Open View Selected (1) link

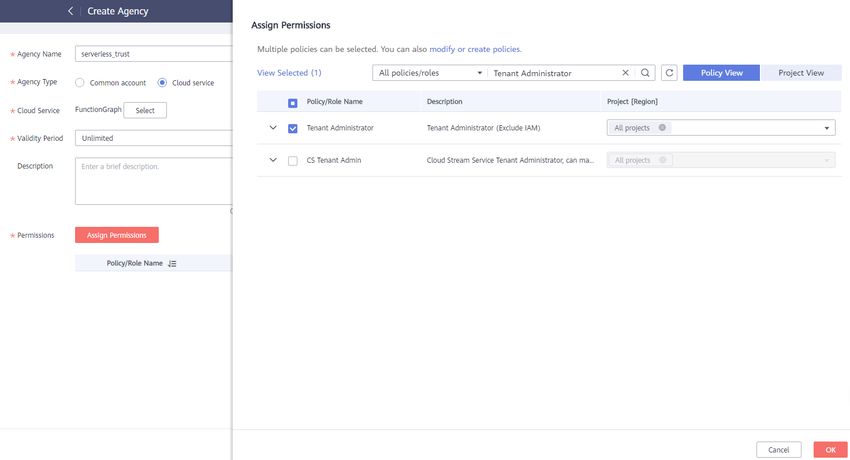pyautogui.click(x=289, y=73)
